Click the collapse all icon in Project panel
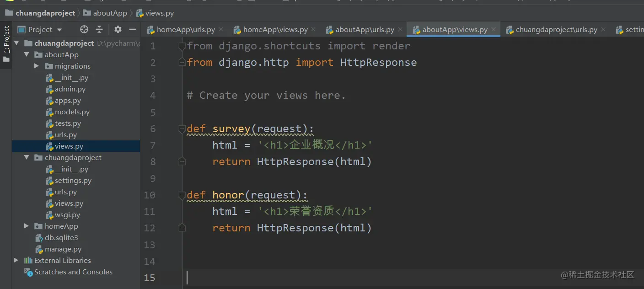The image size is (644, 289). point(99,30)
